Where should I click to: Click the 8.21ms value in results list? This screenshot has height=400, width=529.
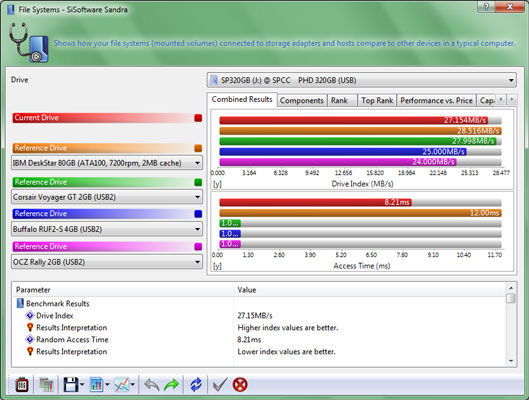click(249, 340)
